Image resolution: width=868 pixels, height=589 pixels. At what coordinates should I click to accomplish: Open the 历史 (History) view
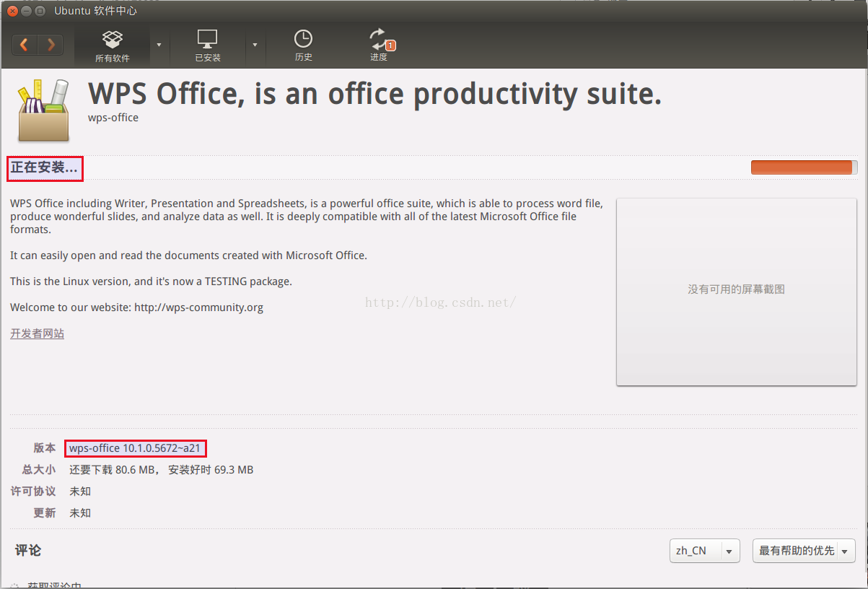pyautogui.click(x=304, y=45)
